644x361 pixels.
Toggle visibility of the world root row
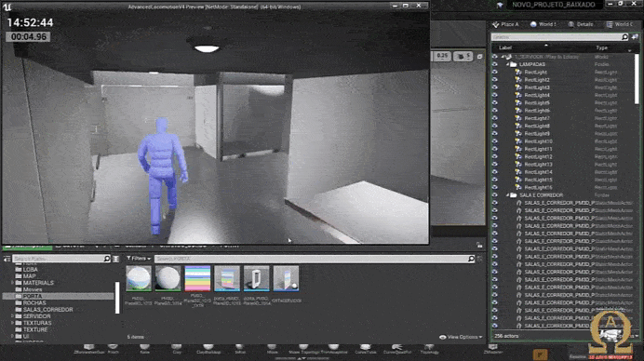click(x=495, y=57)
